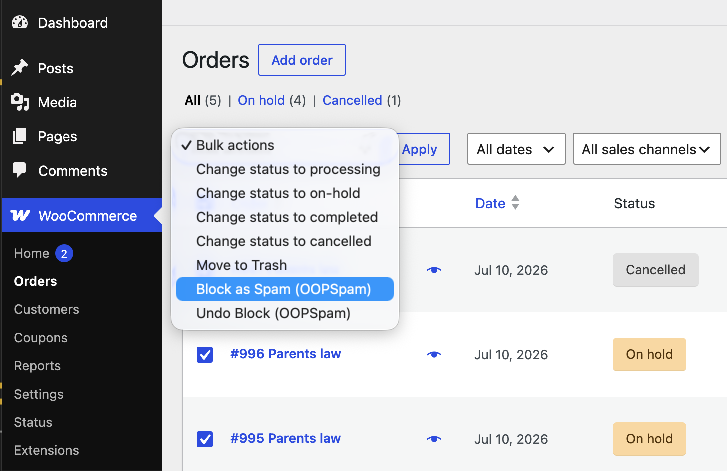
Task: Show All orders filter
Action: coord(192,101)
